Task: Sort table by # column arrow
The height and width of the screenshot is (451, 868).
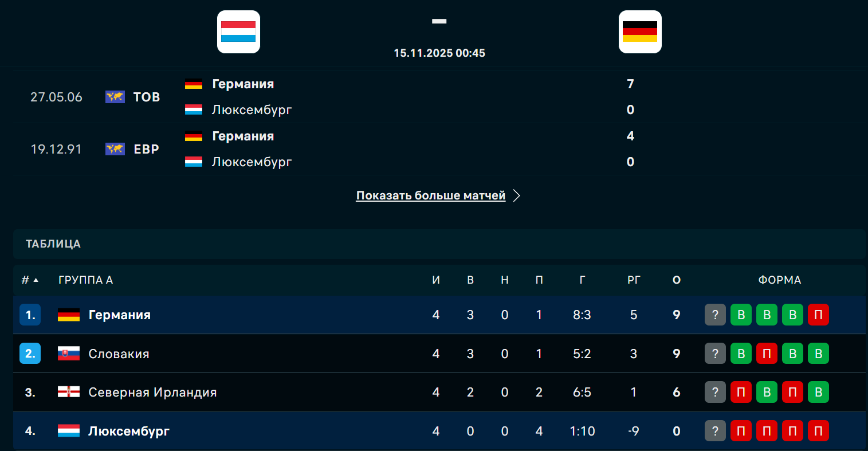Action: click(x=36, y=280)
